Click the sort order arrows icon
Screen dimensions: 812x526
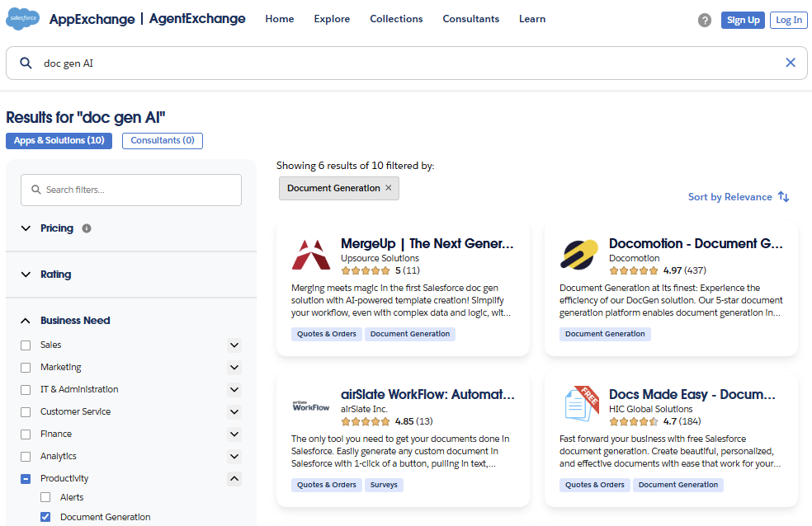[x=783, y=196]
